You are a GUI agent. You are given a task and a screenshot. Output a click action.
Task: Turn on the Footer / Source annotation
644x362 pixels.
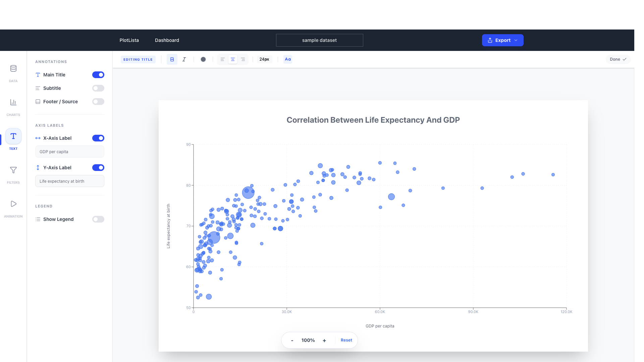98,102
